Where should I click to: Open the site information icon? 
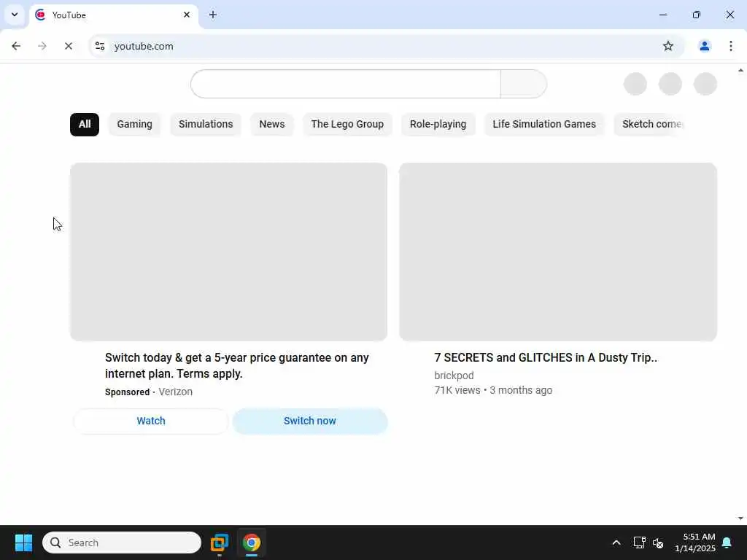(x=100, y=46)
